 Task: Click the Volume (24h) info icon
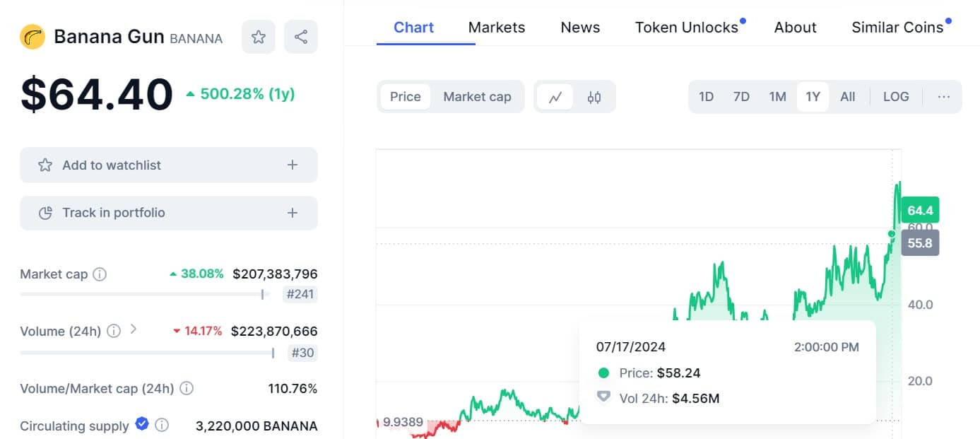[x=114, y=331]
